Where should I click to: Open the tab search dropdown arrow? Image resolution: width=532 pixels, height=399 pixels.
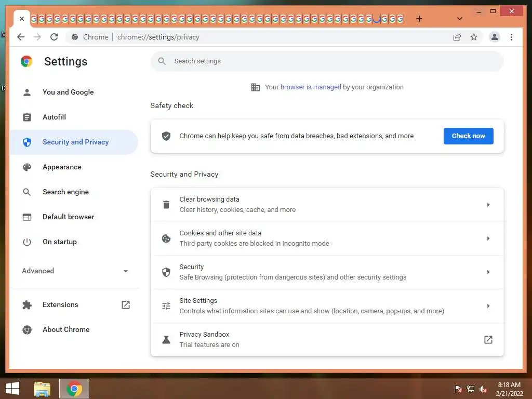click(x=460, y=19)
